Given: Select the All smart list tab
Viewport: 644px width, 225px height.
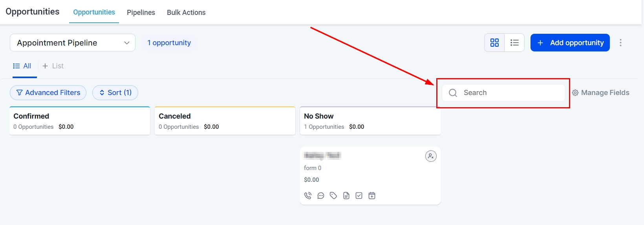Looking at the screenshot, I should coord(22,66).
